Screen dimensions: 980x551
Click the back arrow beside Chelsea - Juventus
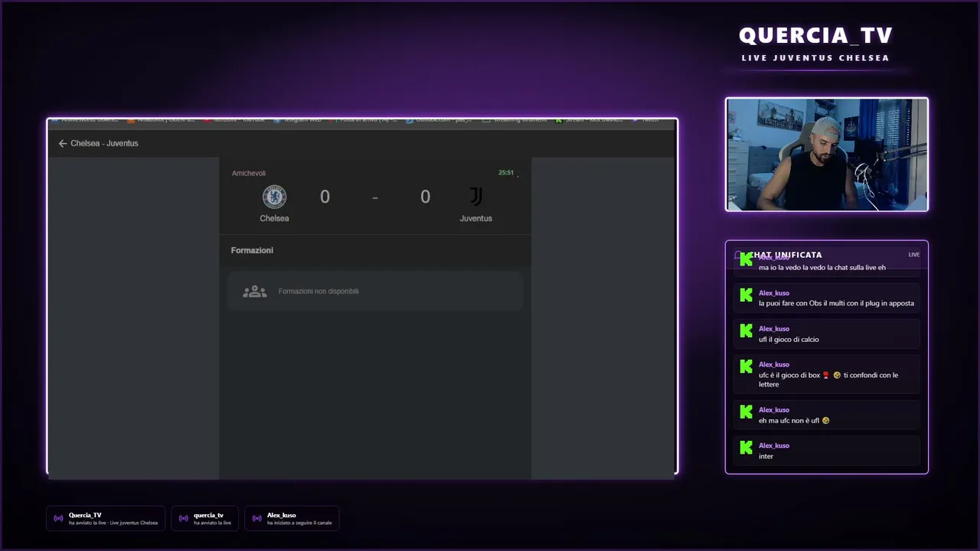tap(62, 143)
